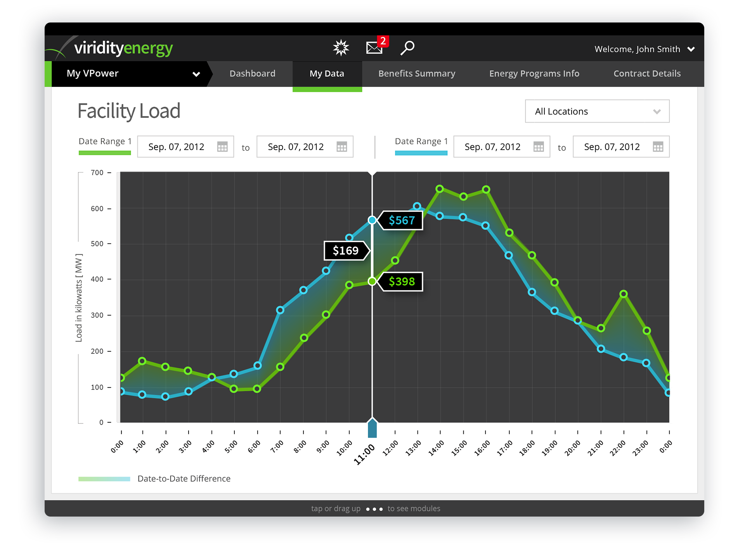Open the Contract Details tab
This screenshot has height=560, width=745.
[647, 74]
